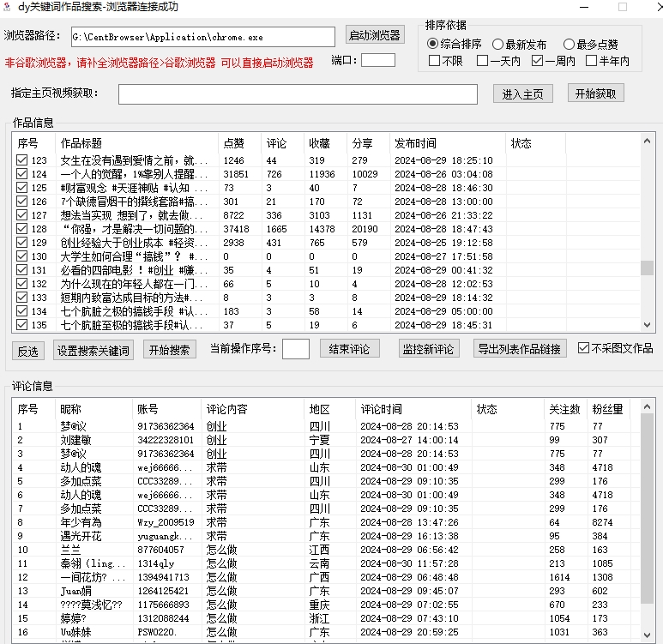Click the works list vertical scrollbar thumb

pyautogui.click(x=648, y=268)
